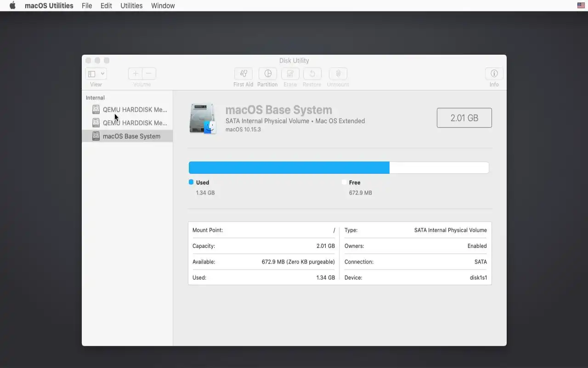Show volume Info

494,74
